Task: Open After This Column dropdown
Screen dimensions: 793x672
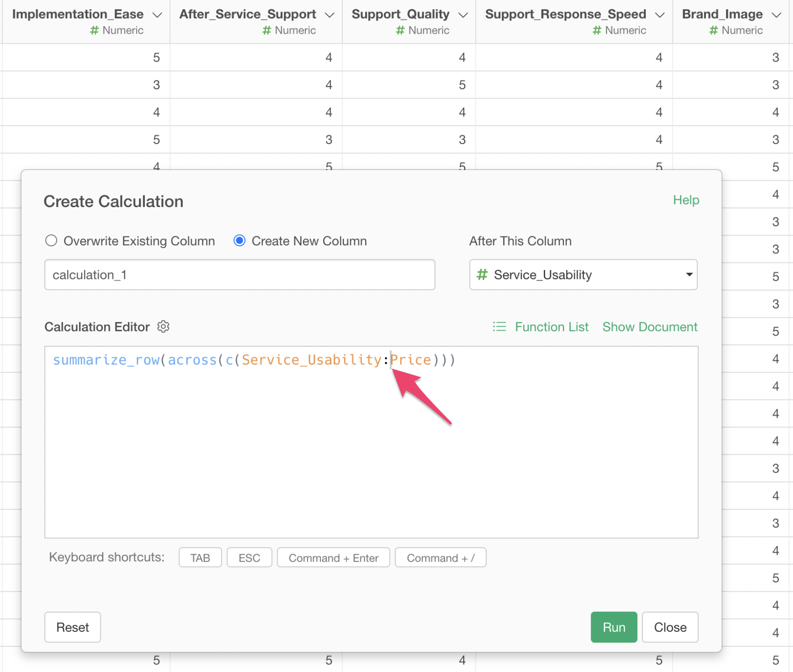Action: 583,275
